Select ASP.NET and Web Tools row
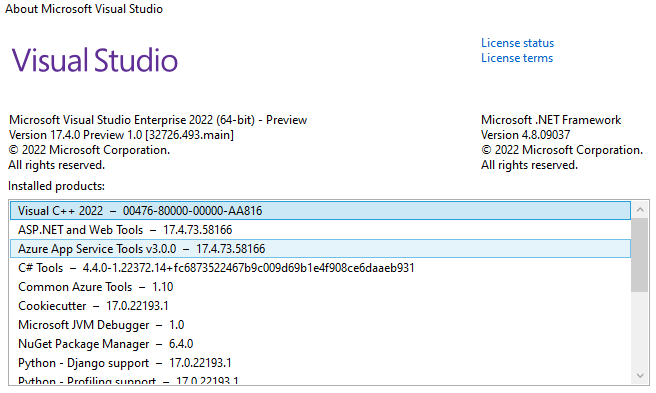 pyautogui.click(x=320, y=230)
